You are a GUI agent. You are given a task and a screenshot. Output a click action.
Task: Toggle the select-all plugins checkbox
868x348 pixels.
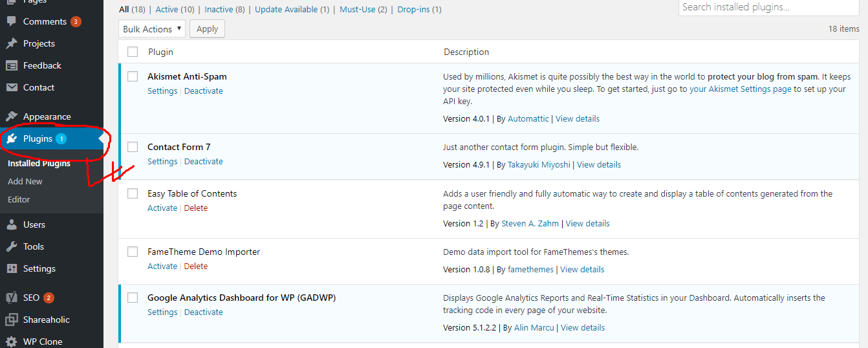(133, 52)
